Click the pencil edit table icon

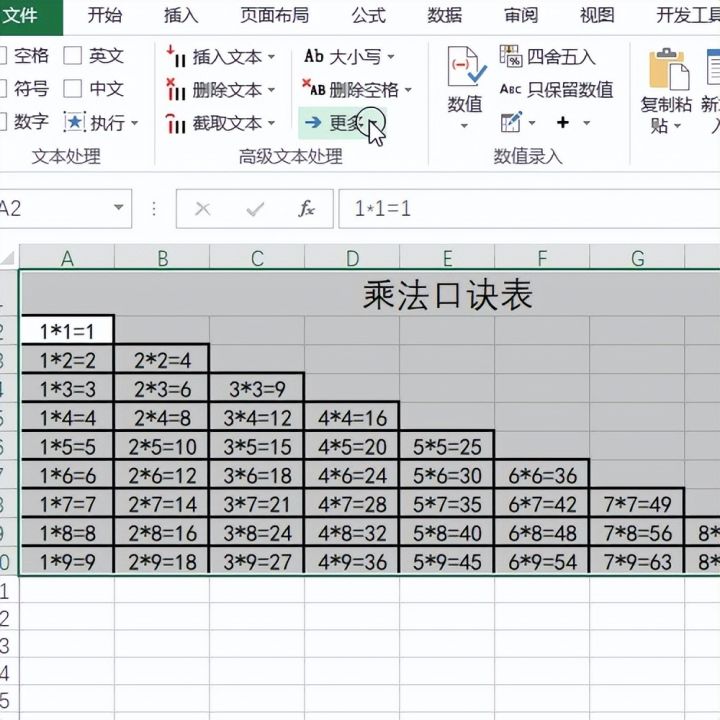(511, 122)
